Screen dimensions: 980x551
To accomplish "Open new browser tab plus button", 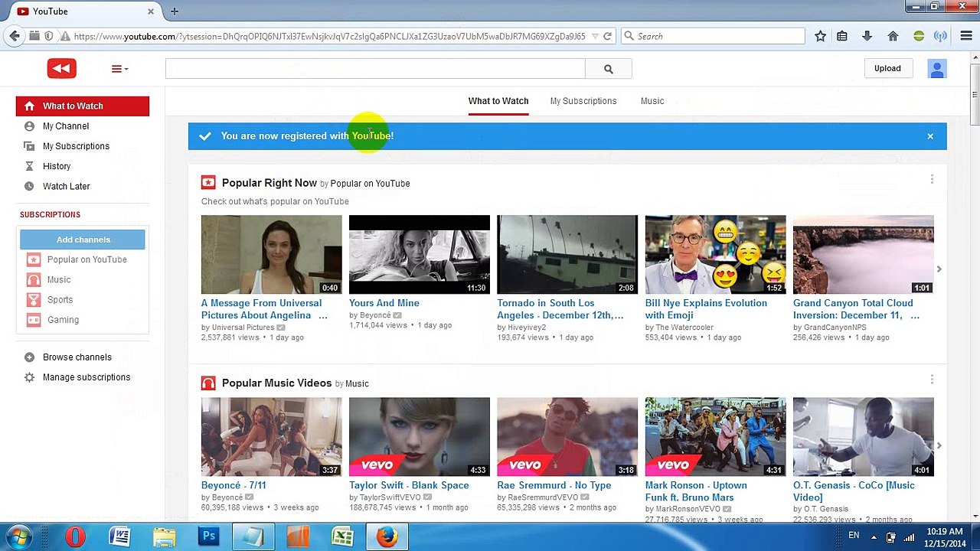I will point(175,11).
